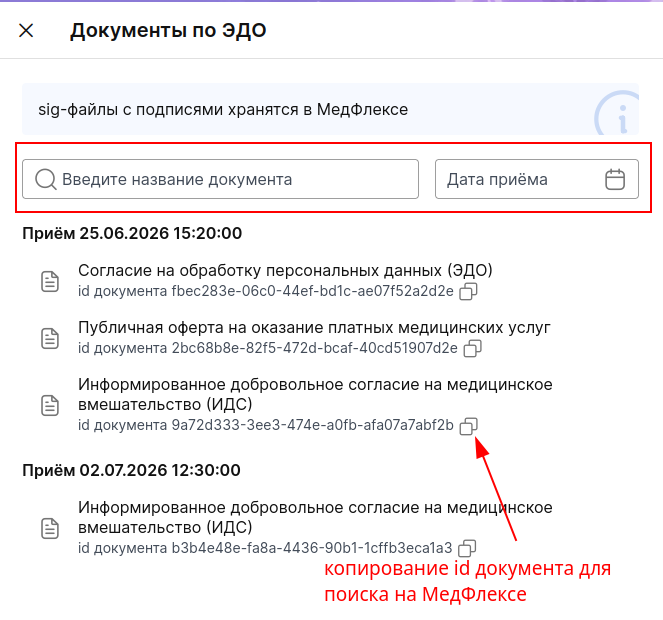Open the Дата приёма date field
The image size is (663, 620).
pos(537,179)
